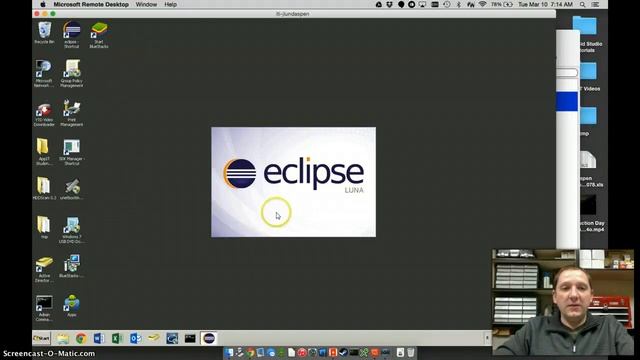Open the Microsoft Remote Desktop menu
This screenshot has width=640, height=360.
(91, 4)
